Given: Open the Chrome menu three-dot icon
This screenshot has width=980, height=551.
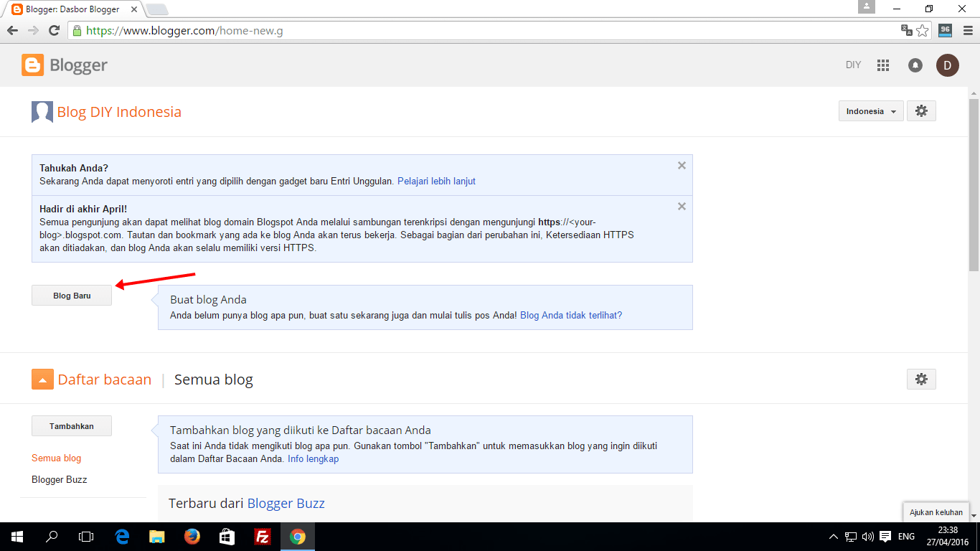Looking at the screenshot, I should [x=966, y=31].
